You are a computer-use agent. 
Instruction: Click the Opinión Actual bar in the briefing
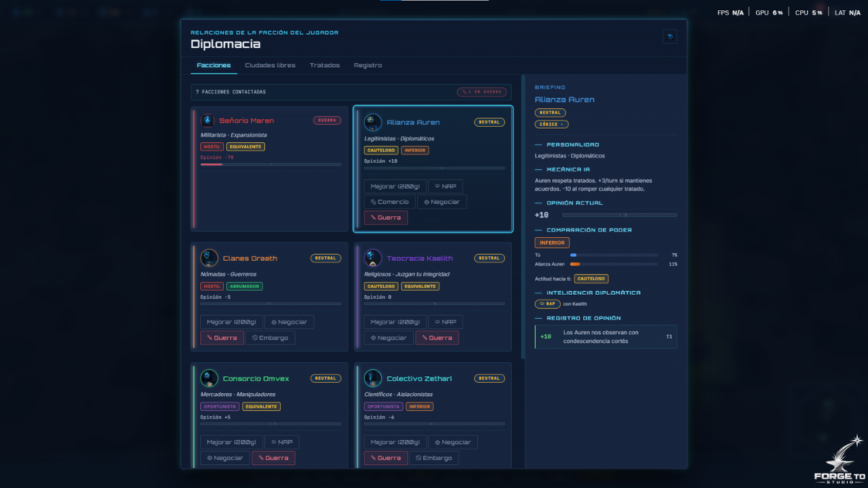click(619, 215)
